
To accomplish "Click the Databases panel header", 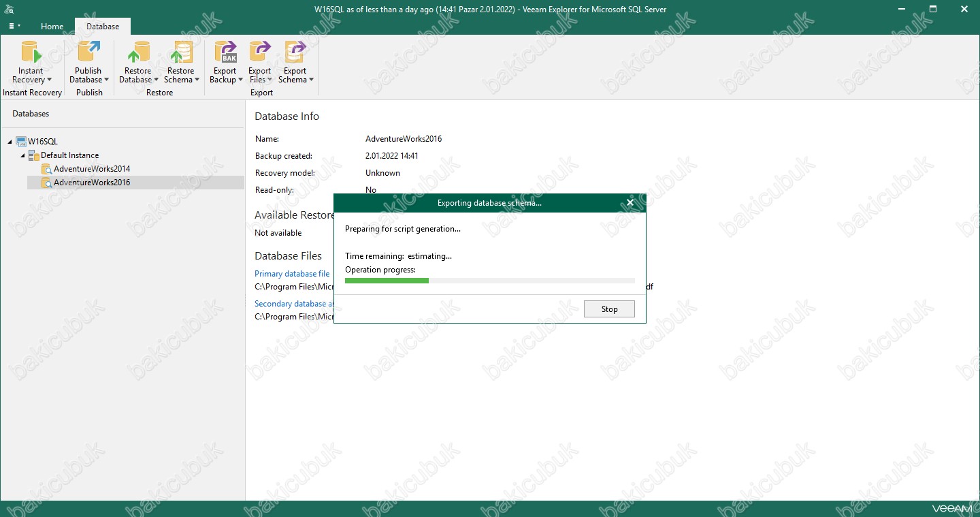I will click(31, 114).
